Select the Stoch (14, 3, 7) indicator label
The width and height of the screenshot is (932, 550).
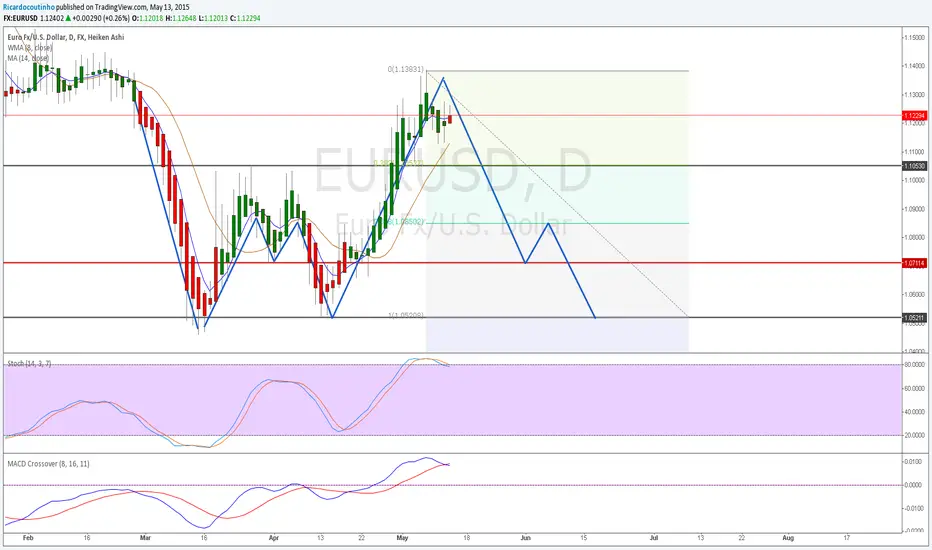click(29, 363)
